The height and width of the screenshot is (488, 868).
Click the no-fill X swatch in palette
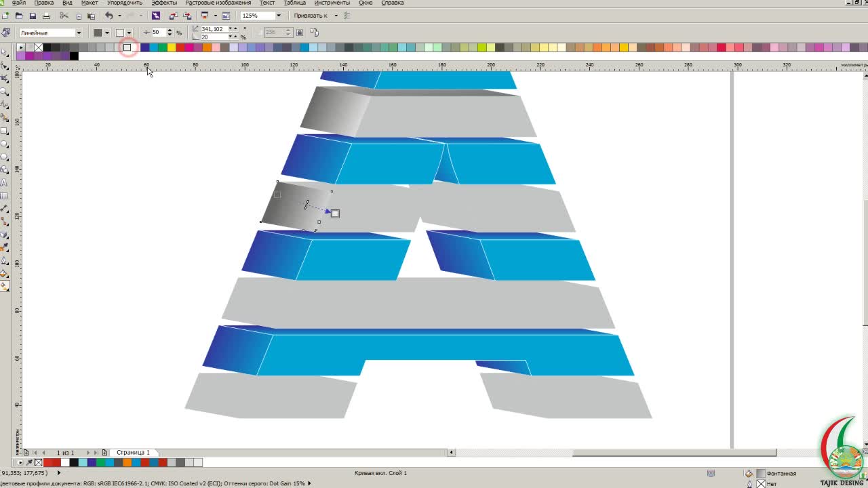(39, 47)
